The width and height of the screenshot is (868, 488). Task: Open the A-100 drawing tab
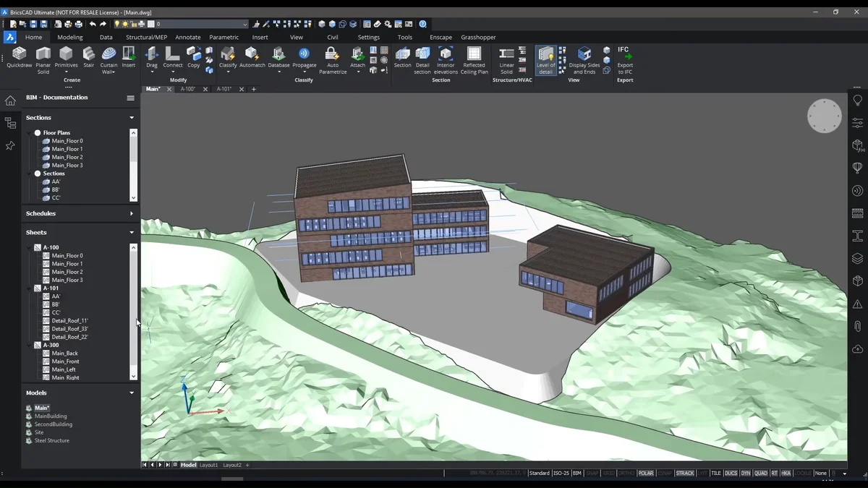point(188,90)
